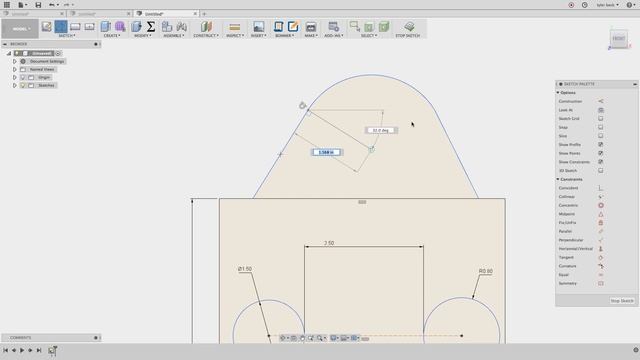Click the Create Sketch icon
This screenshot has height=360, width=640.
point(47,27)
